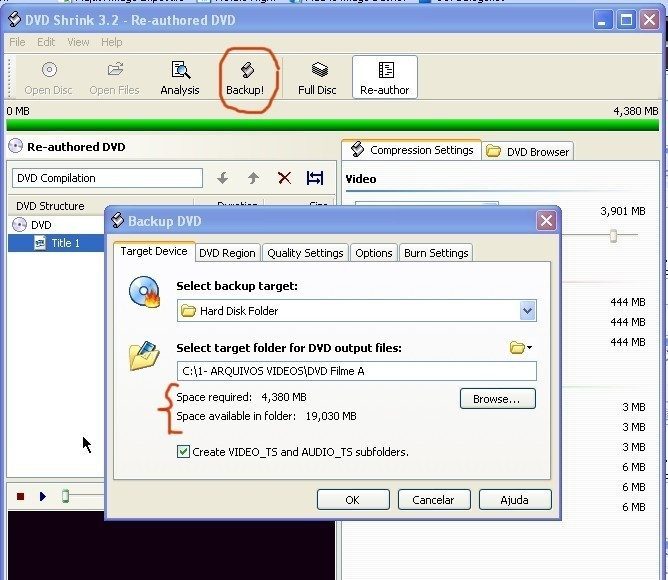Confirm backup with the OK button

point(353,499)
